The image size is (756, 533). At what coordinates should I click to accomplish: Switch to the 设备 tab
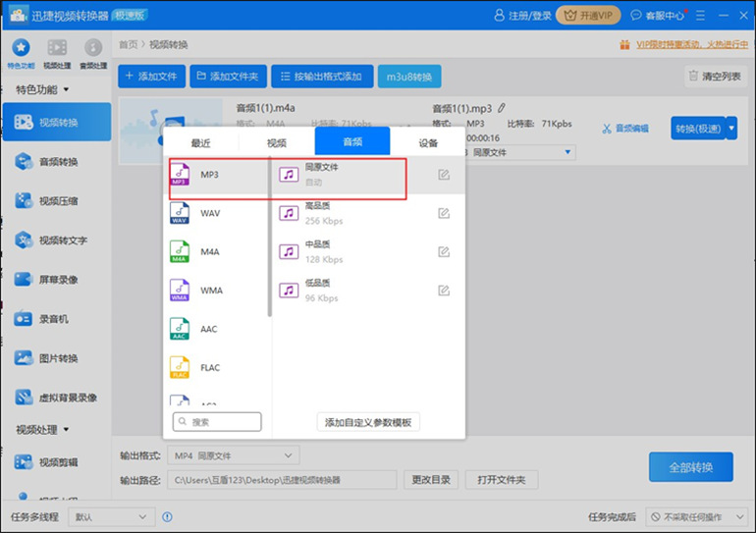click(x=428, y=142)
